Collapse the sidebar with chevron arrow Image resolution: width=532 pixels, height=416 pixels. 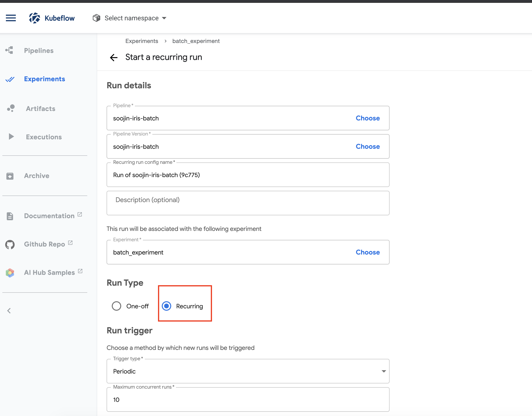point(9,310)
